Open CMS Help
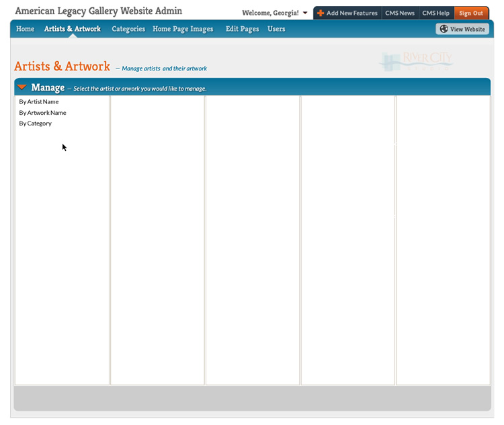 [x=436, y=13]
